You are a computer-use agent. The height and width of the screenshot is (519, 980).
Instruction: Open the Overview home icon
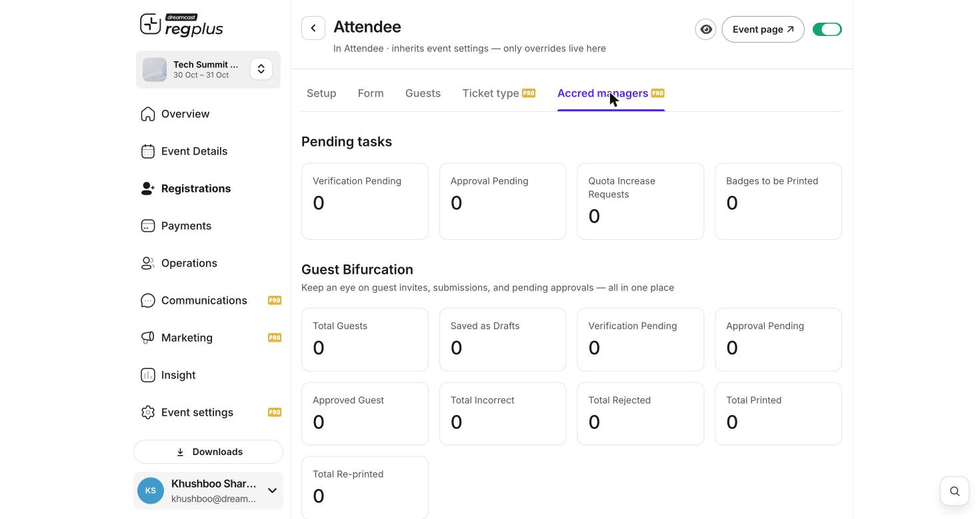148,114
